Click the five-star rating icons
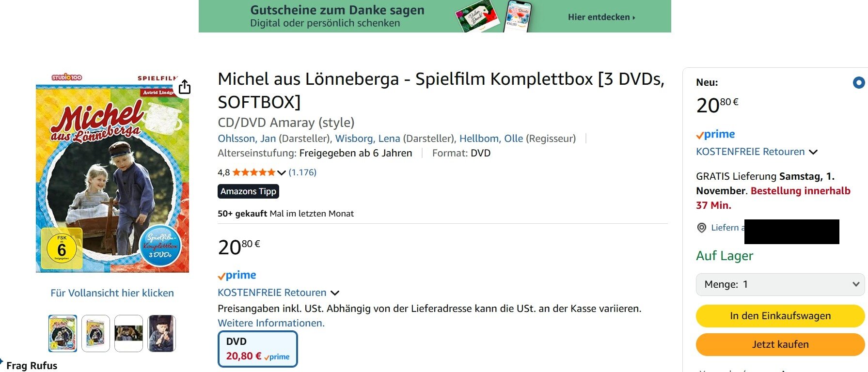868x372 pixels. tap(253, 172)
